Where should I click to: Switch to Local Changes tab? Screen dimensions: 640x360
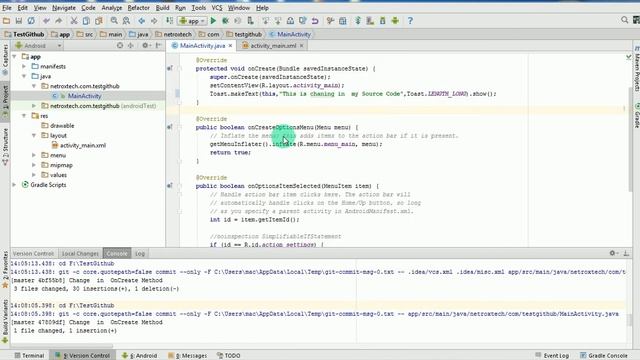80,253
